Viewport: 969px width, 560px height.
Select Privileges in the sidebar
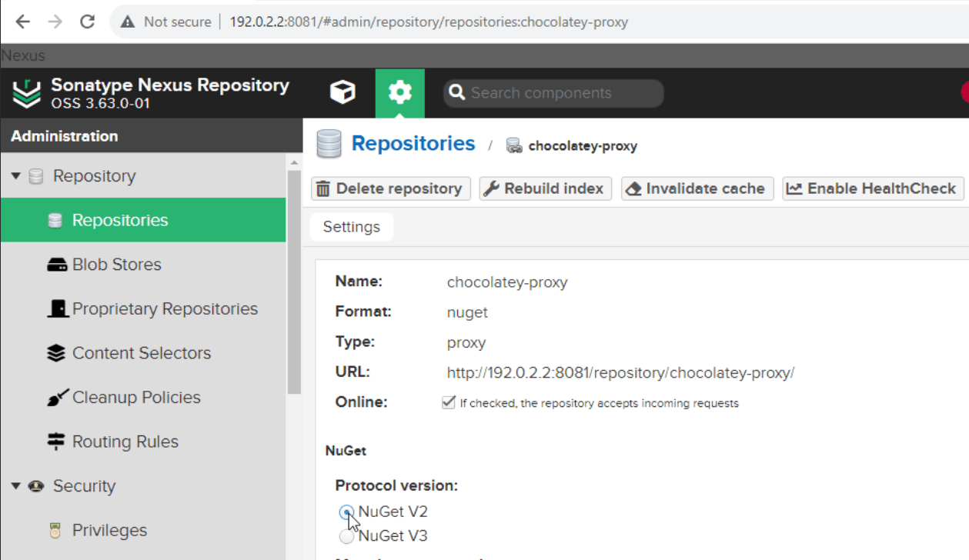(109, 531)
